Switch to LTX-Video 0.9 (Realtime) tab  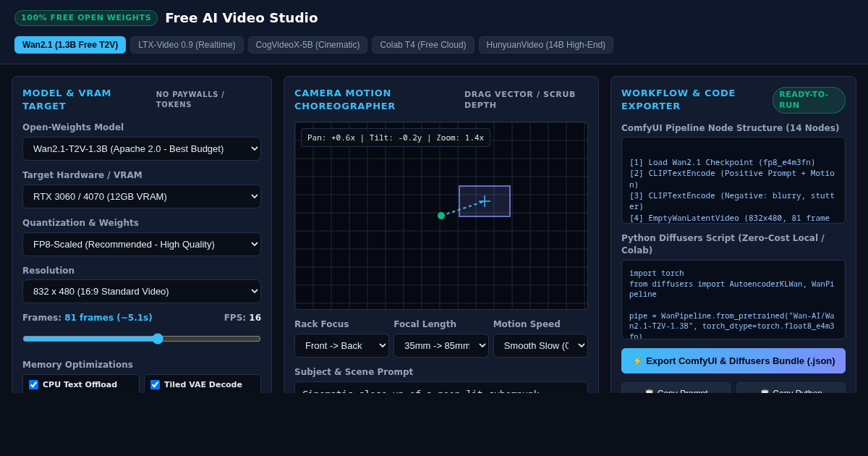click(x=187, y=45)
